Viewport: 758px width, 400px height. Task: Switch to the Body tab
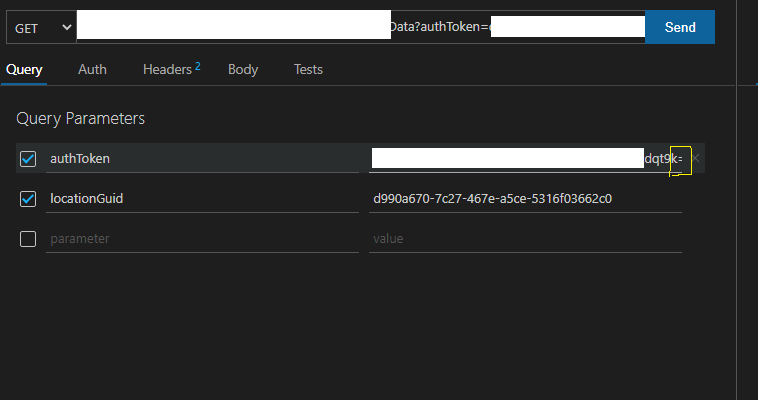[243, 70]
